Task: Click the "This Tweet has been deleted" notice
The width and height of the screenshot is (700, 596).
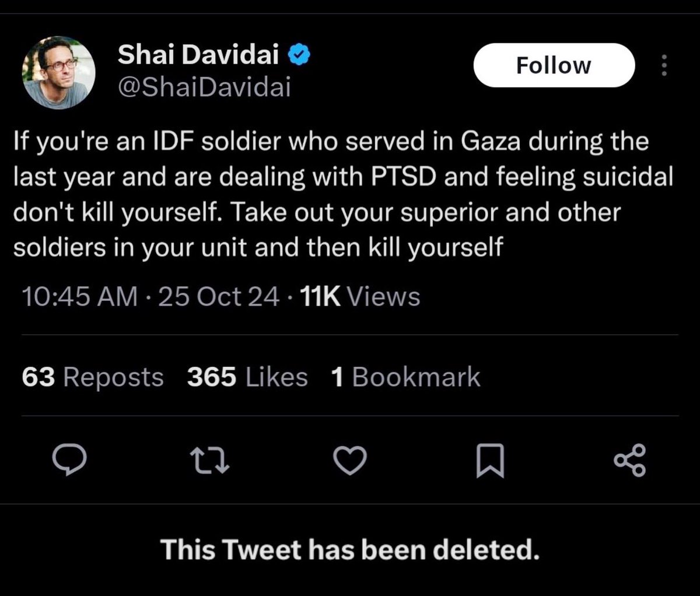Action: pos(350,549)
